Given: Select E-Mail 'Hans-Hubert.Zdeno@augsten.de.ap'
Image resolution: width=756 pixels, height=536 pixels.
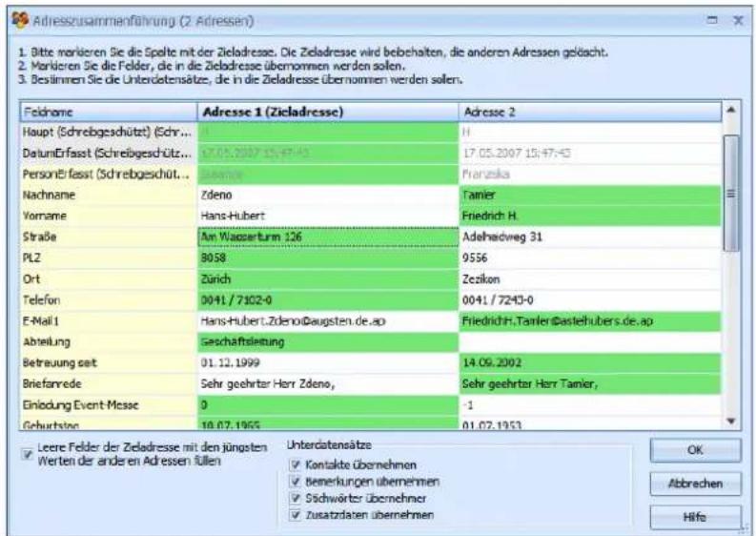Looking at the screenshot, I should tap(328, 321).
